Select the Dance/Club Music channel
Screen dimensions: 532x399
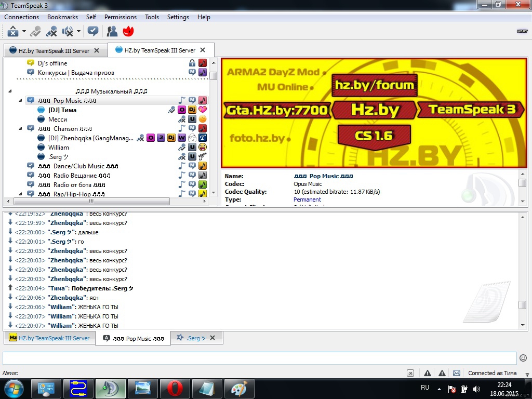78,166
